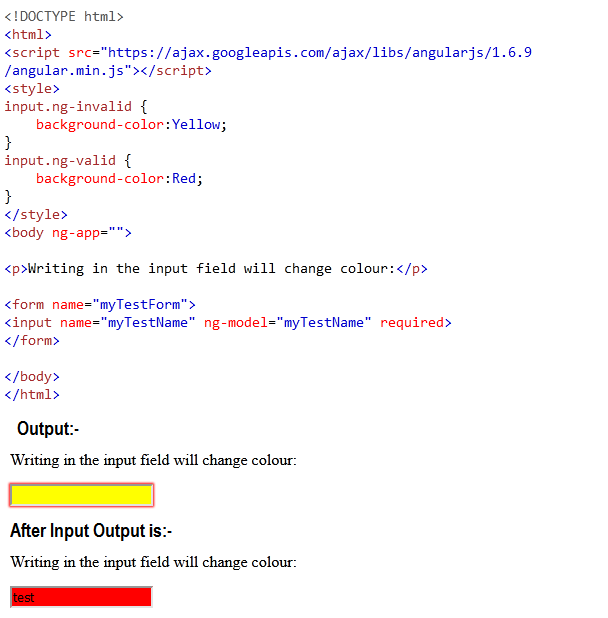Screen dimensions: 608x618
Task: Click the opening '<html>' tag
Action: (x=28, y=35)
